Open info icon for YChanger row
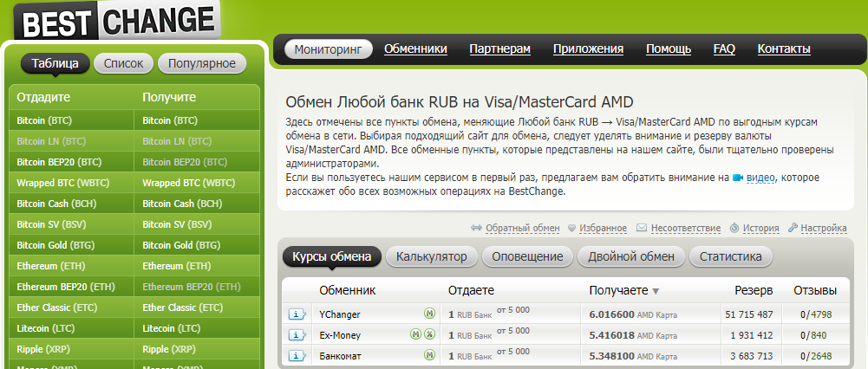Screen dimensions: 868x369 (297, 314)
